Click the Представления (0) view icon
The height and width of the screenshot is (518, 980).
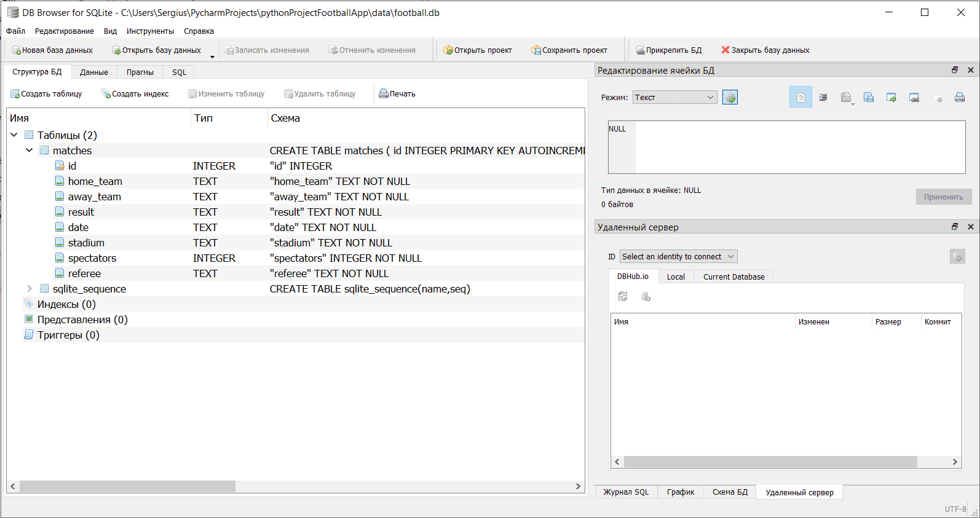click(x=29, y=320)
